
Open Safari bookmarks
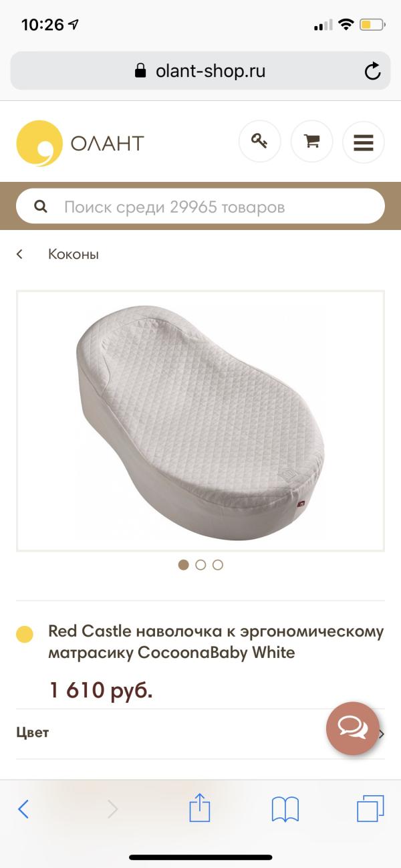pos(285,810)
